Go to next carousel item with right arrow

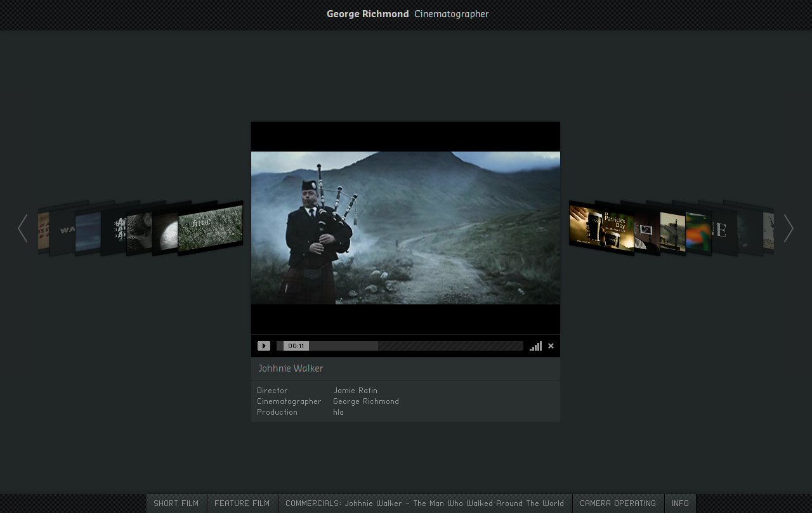tap(789, 228)
